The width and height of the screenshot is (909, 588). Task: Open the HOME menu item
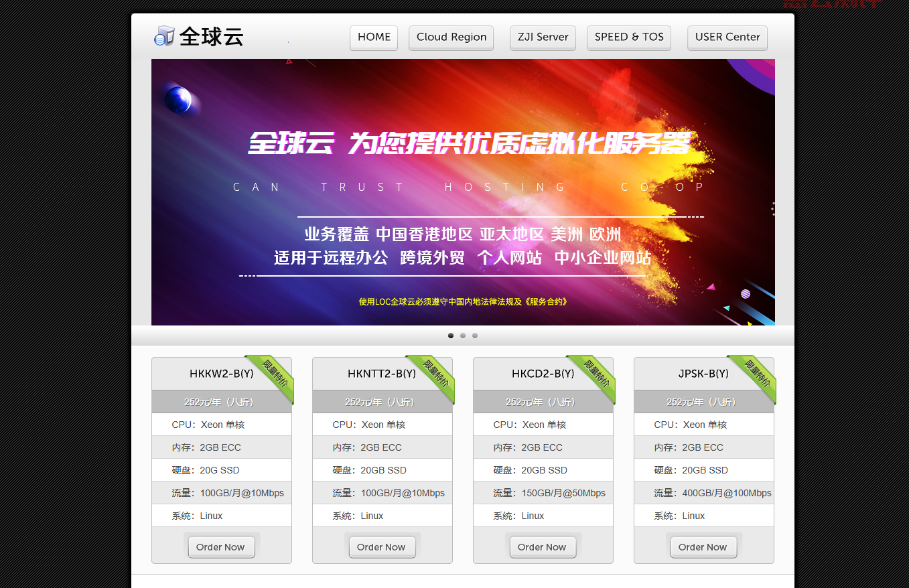(x=374, y=38)
